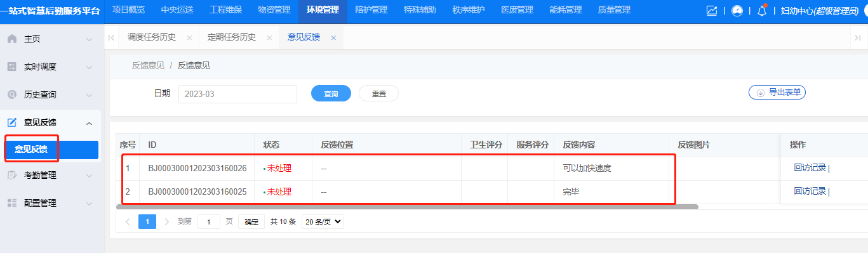Open the 质量管理 top menu
Viewport: 868px width, 253px height.
pyautogui.click(x=614, y=10)
